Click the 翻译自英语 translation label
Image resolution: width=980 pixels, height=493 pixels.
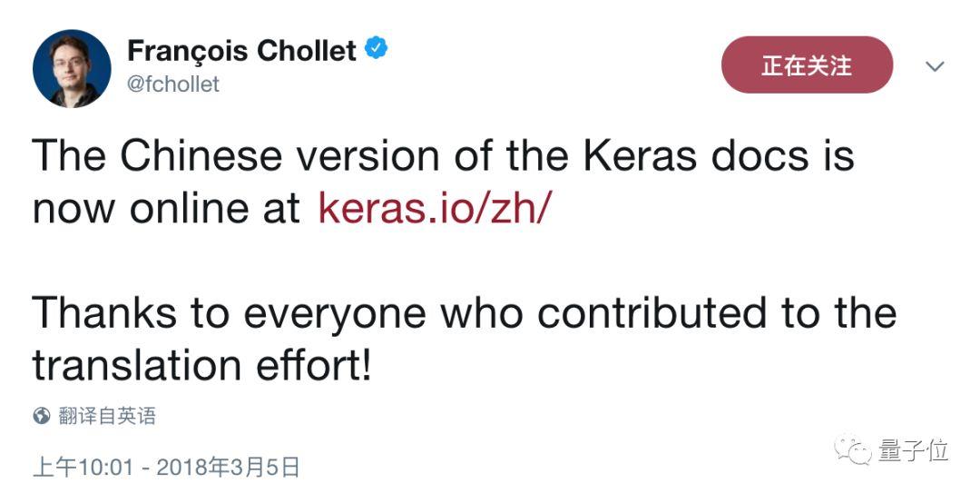(x=107, y=416)
